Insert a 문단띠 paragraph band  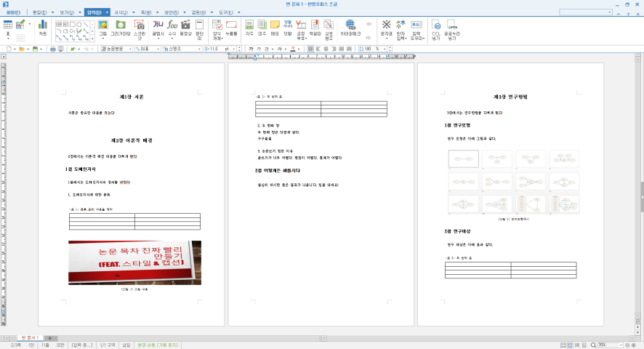click(x=199, y=30)
